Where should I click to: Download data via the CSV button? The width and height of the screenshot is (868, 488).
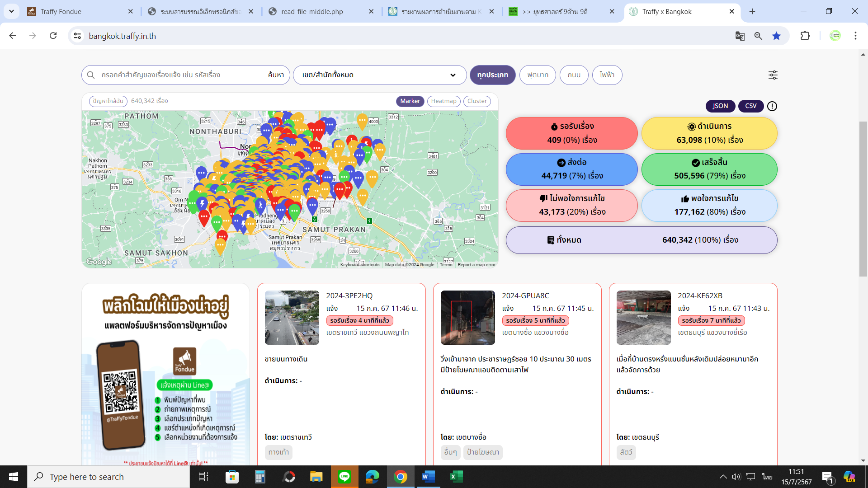pos(750,106)
